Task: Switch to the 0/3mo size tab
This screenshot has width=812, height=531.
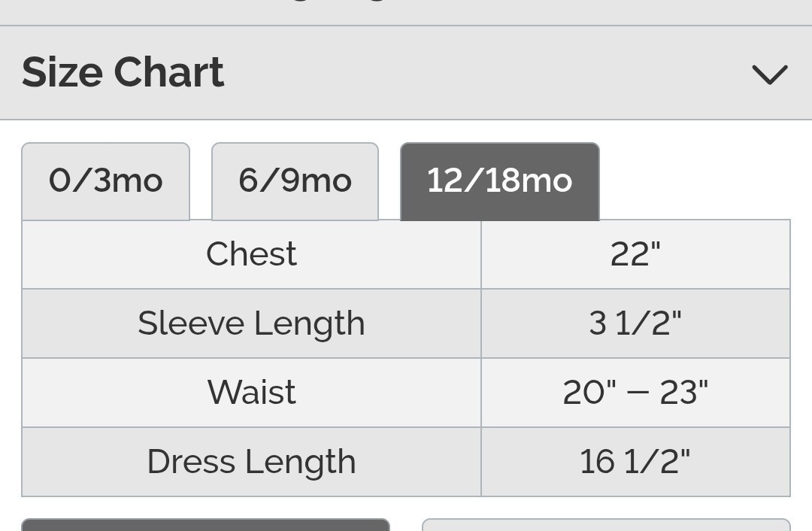Action: click(105, 181)
